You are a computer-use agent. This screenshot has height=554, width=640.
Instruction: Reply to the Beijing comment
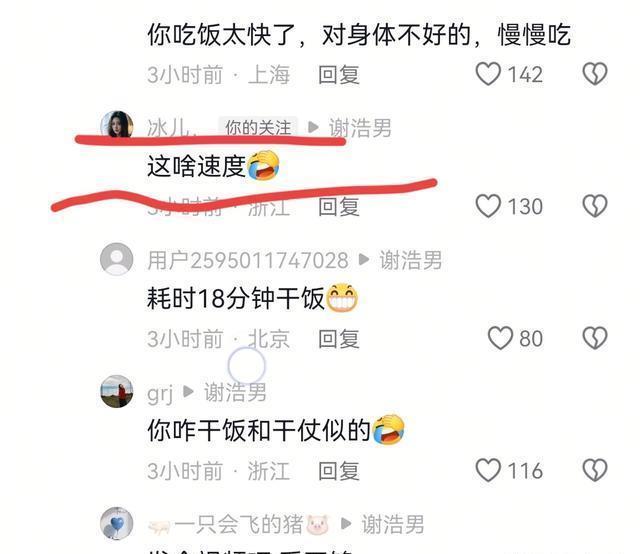339,339
